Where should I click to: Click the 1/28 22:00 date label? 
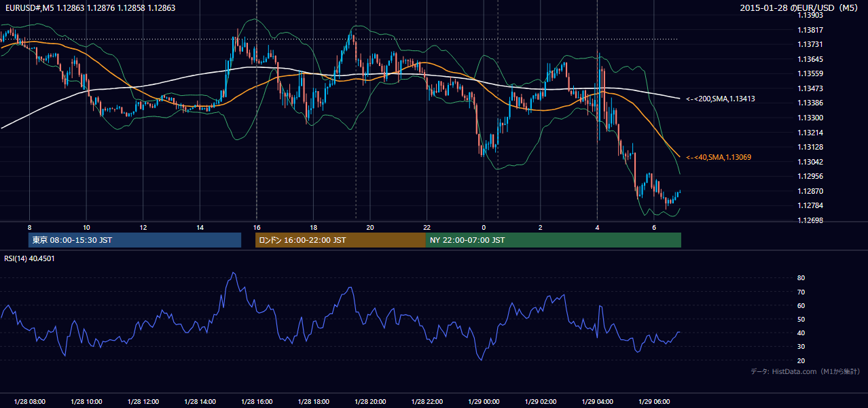click(427, 402)
